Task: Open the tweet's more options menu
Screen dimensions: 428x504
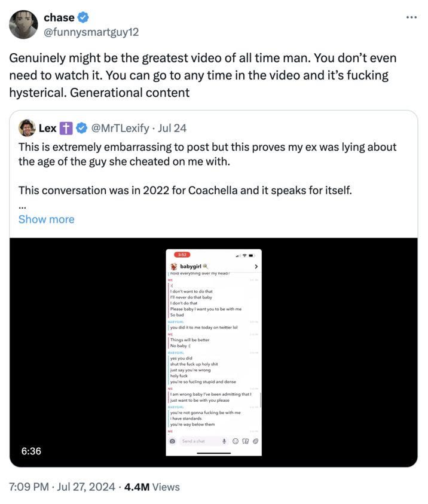Action: (411, 17)
